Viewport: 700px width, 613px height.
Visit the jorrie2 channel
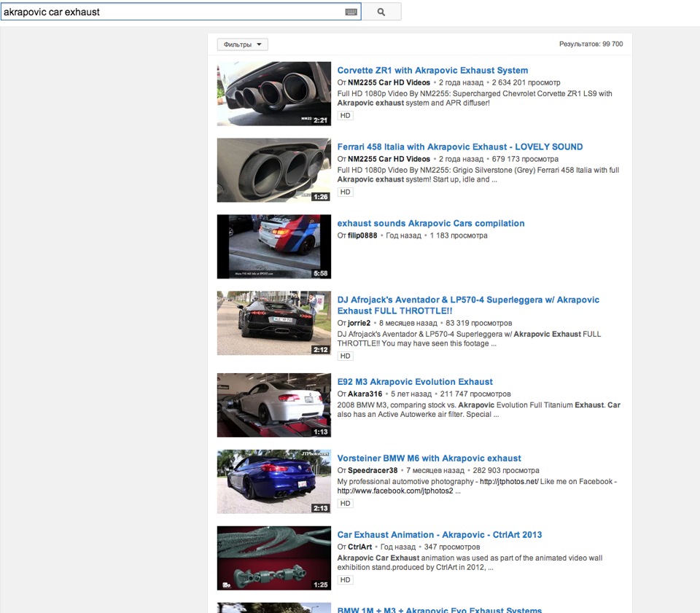point(359,323)
